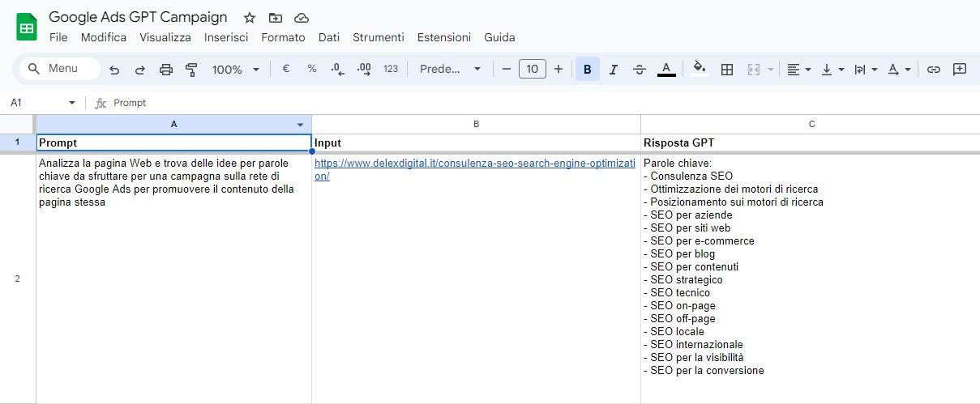Move document using the folder icon
The image size is (980, 404).
(276, 18)
